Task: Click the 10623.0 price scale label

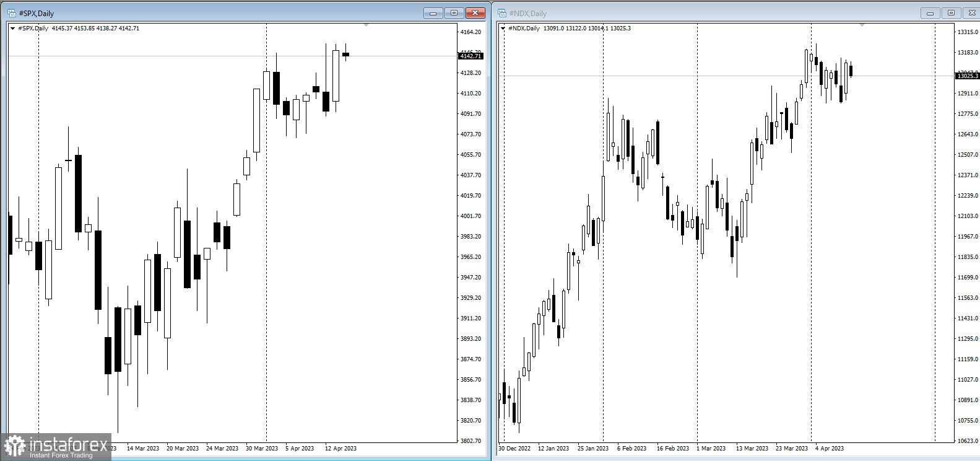Action: 968,441
